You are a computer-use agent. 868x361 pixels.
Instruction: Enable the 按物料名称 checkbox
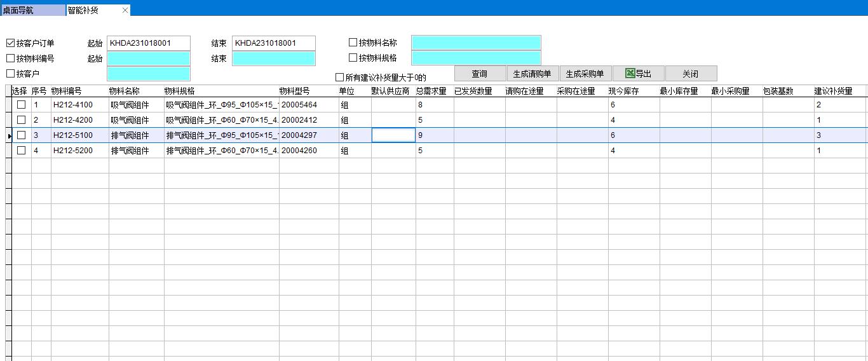tap(353, 43)
